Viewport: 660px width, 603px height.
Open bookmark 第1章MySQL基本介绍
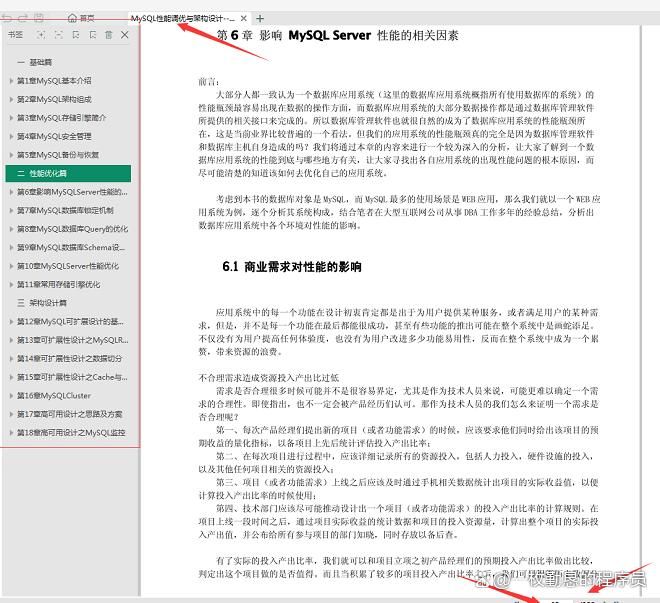tap(54, 81)
